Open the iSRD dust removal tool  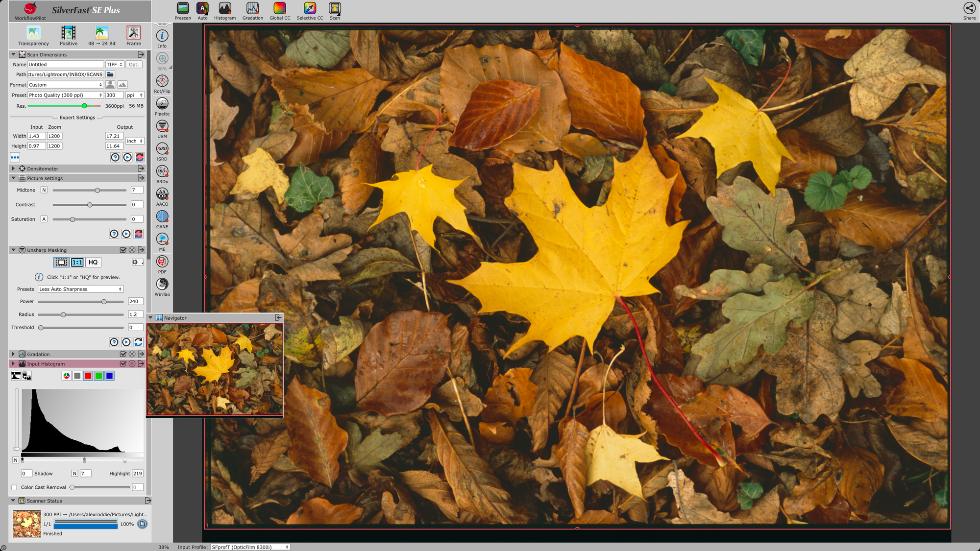click(x=162, y=149)
